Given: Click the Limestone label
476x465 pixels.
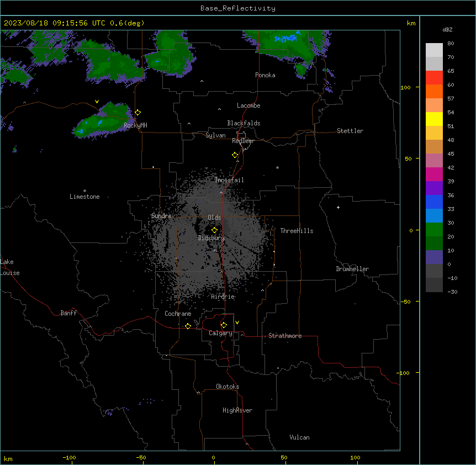Looking at the screenshot, I should pyautogui.click(x=84, y=197).
